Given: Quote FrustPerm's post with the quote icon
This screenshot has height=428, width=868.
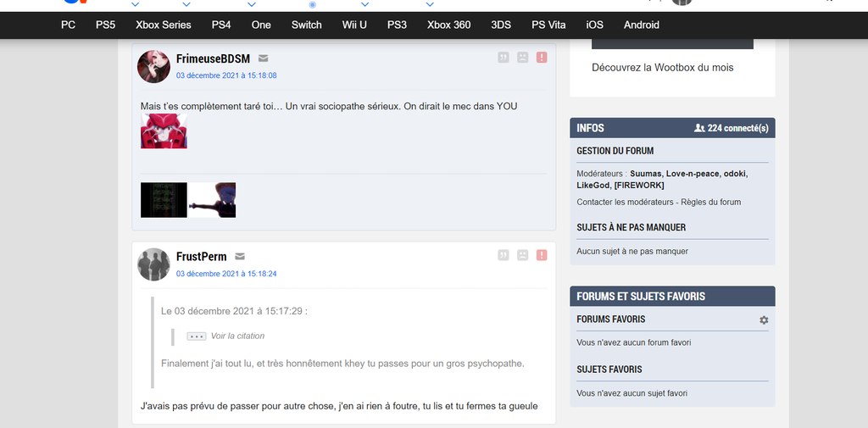Looking at the screenshot, I should click(x=504, y=255).
